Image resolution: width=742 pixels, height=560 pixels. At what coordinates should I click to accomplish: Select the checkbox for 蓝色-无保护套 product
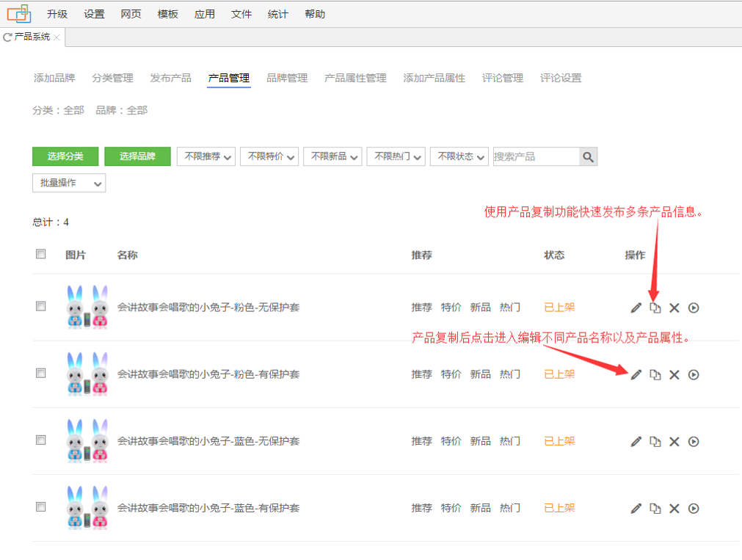point(41,440)
